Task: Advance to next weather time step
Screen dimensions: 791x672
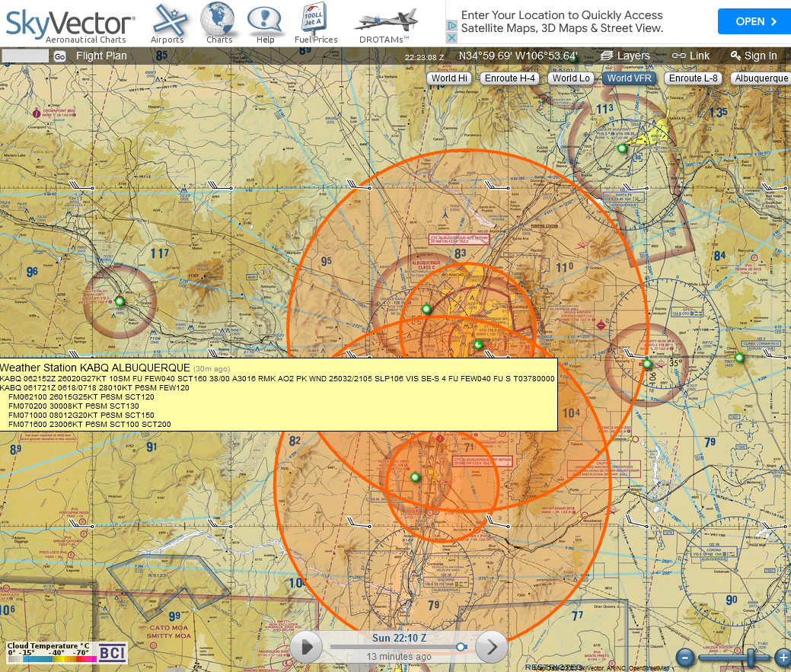Action: tap(492, 647)
